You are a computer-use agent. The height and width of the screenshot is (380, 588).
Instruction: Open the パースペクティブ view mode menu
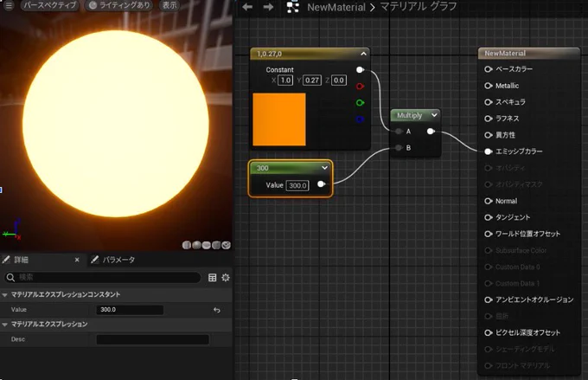point(50,5)
